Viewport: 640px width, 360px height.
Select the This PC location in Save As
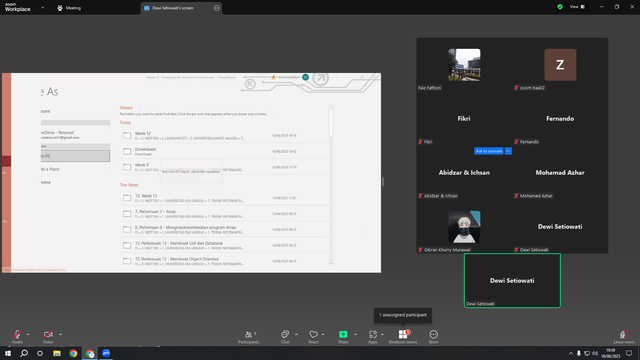(75, 156)
